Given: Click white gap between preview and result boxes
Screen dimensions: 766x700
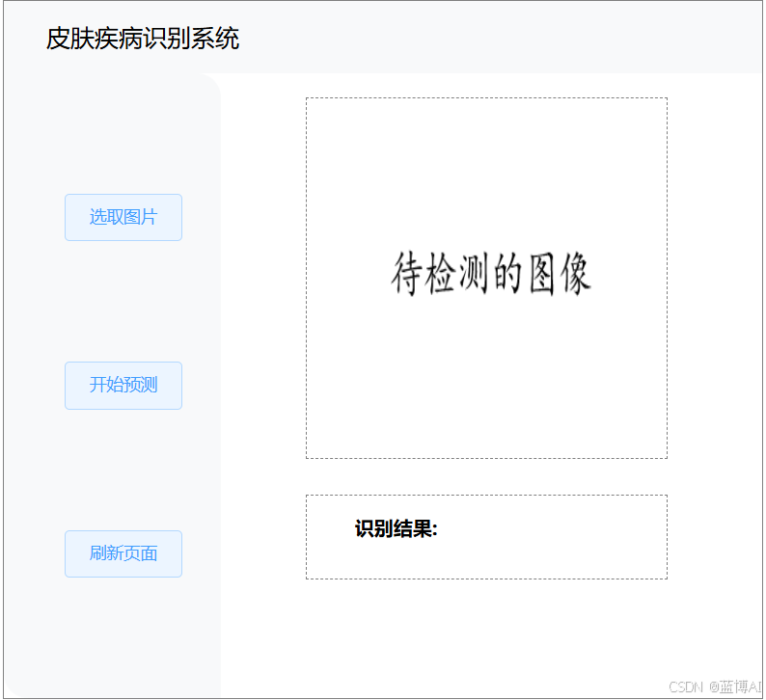Looking at the screenshot, I should tap(486, 476).
